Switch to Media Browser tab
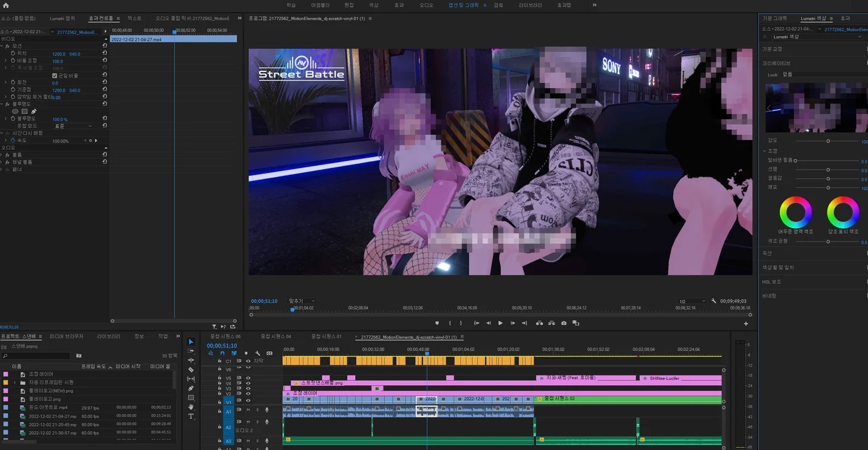This screenshot has height=450, width=868. (x=67, y=336)
